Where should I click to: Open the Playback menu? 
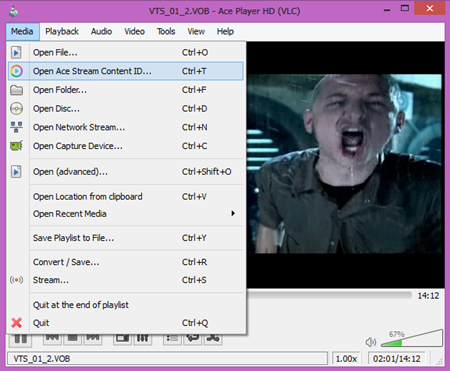pos(62,32)
